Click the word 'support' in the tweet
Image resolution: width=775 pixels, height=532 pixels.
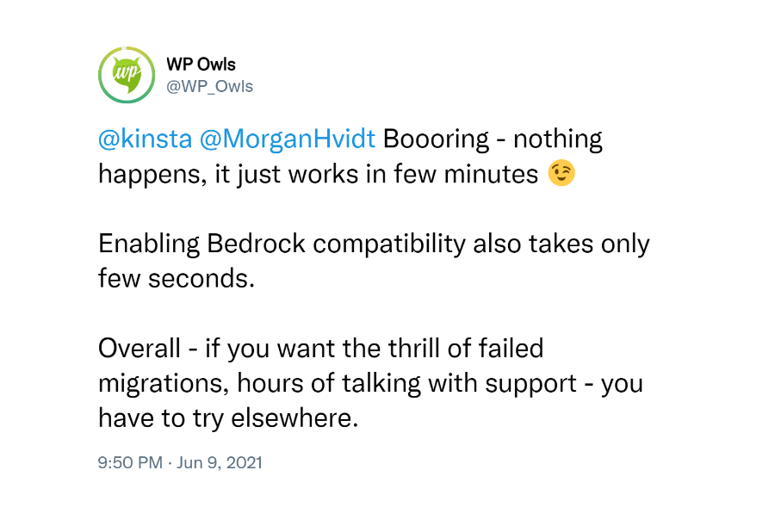point(530,384)
